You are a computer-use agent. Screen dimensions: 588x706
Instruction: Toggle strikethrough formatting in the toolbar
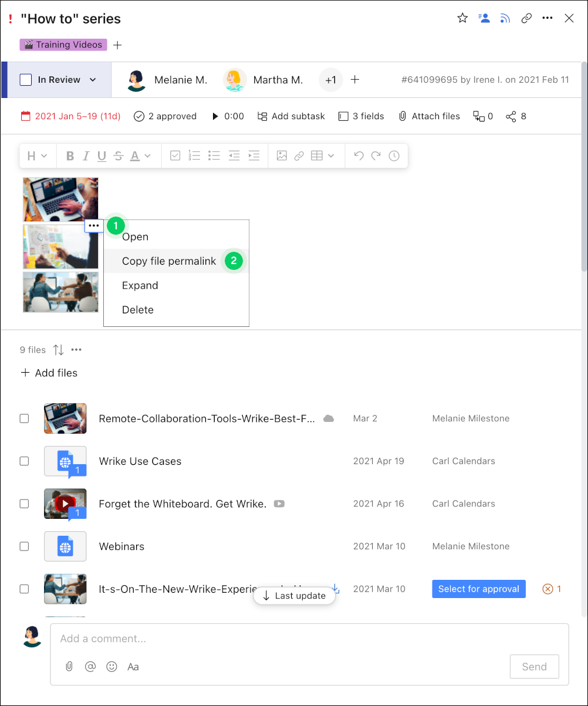pyautogui.click(x=117, y=156)
